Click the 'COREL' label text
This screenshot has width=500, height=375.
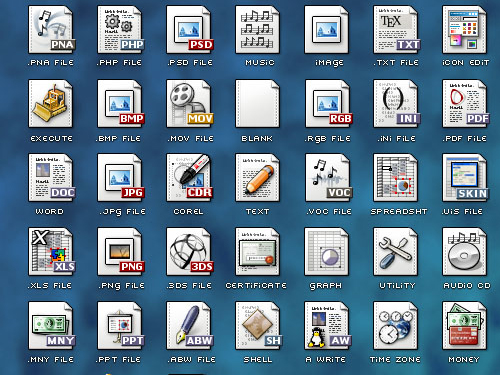click(x=188, y=211)
